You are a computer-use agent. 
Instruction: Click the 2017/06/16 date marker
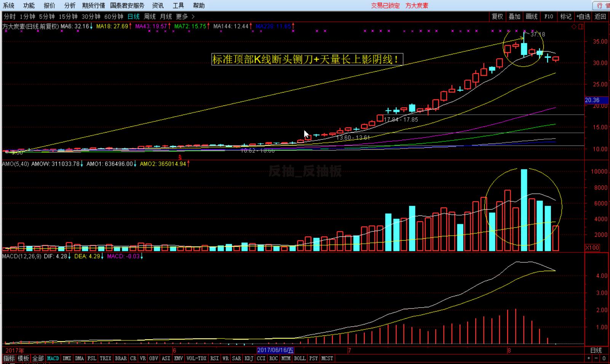[276, 350]
